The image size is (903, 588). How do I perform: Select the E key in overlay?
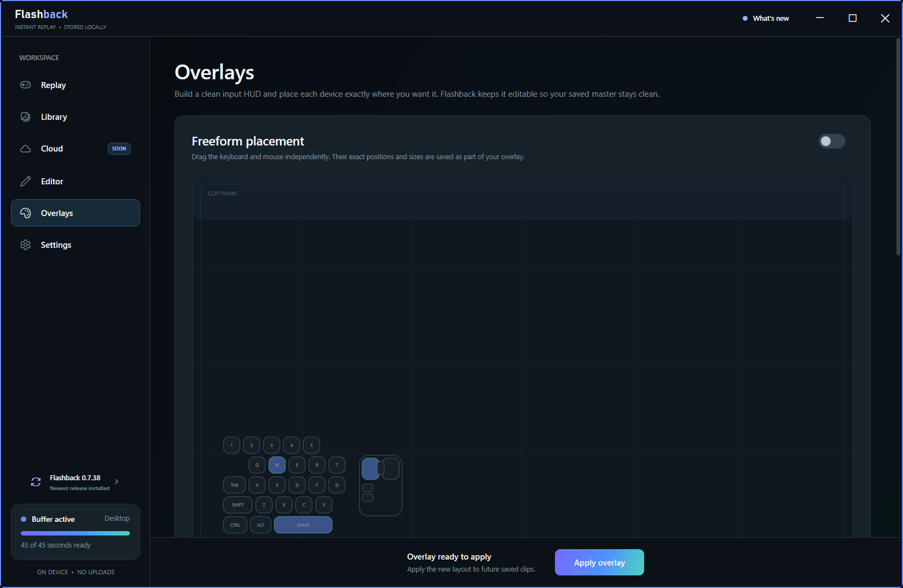pyautogui.click(x=297, y=465)
